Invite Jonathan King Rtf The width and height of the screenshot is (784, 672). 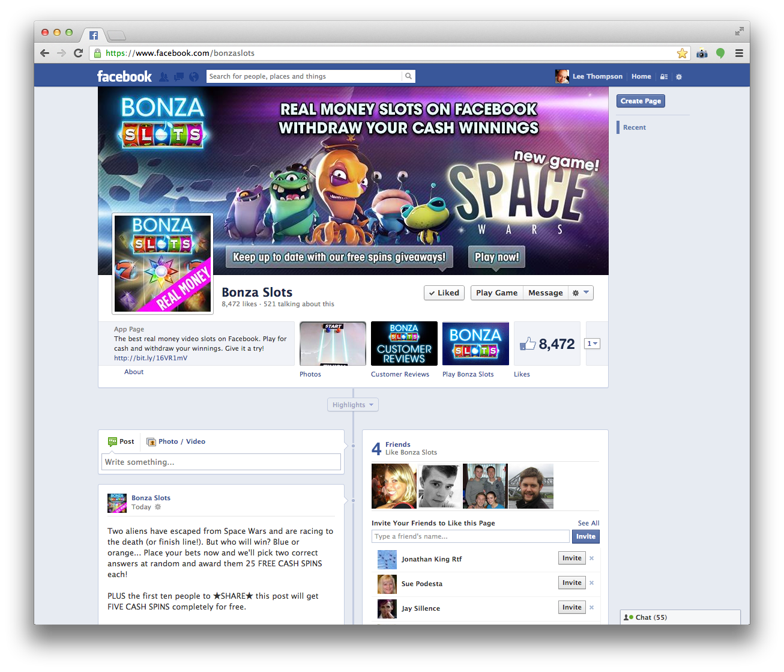click(571, 558)
